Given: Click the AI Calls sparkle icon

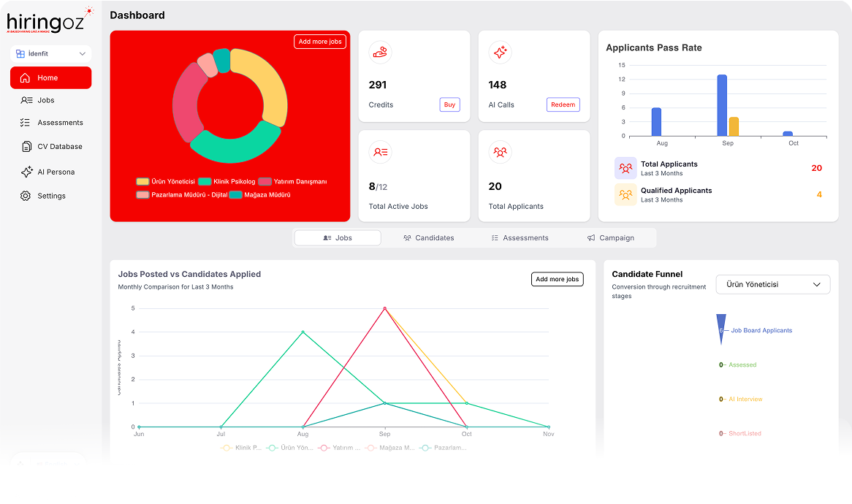Looking at the screenshot, I should tap(500, 52).
